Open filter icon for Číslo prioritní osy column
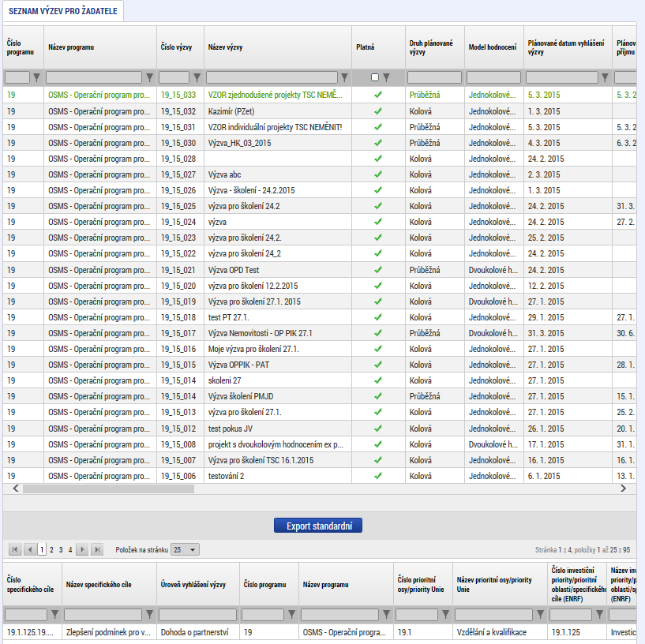Viewport: 645px width, 644px height. pyautogui.click(x=445, y=614)
